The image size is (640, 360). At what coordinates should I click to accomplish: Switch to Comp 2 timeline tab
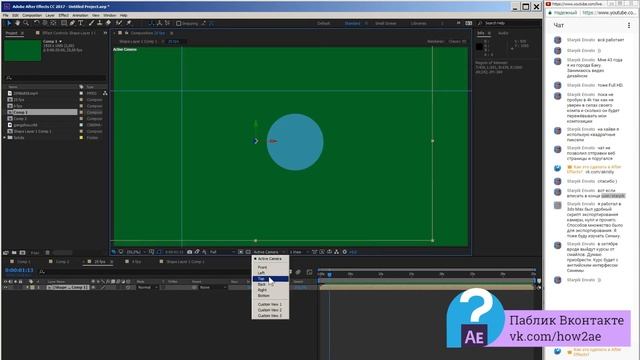[x=62, y=262]
